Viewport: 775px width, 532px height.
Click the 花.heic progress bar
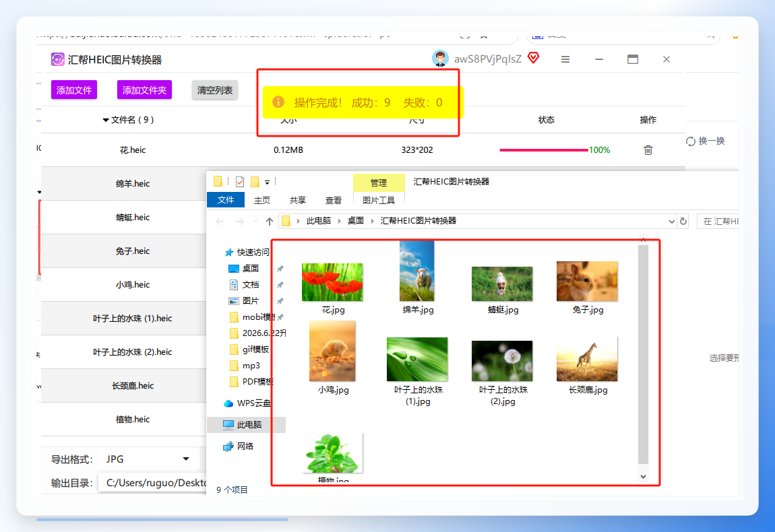point(544,149)
